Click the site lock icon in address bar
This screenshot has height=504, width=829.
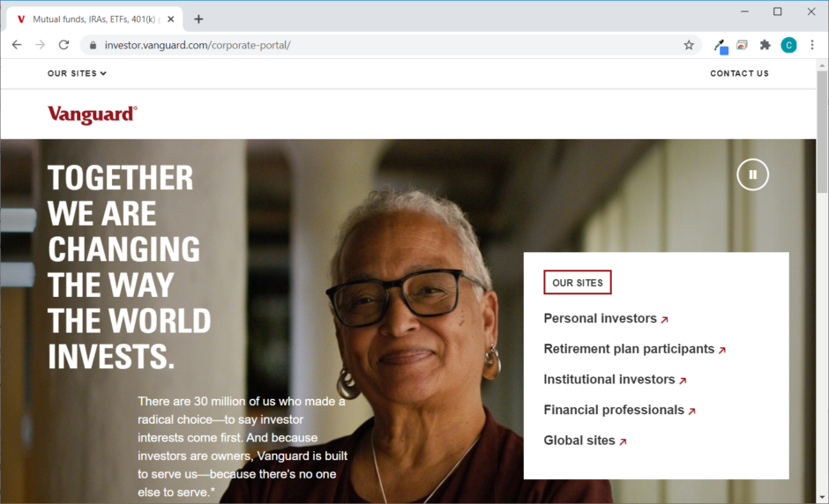[x=93, y=45]
